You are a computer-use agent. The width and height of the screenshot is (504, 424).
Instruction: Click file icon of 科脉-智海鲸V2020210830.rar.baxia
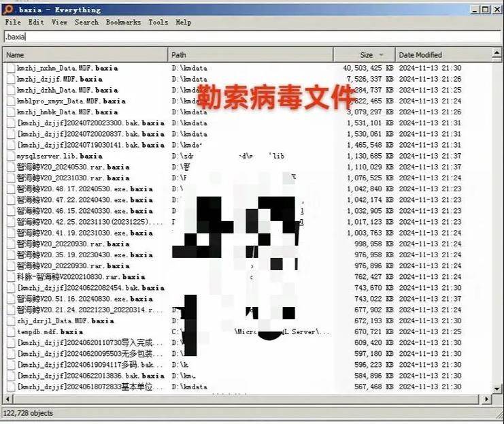[x=12, y=277]
